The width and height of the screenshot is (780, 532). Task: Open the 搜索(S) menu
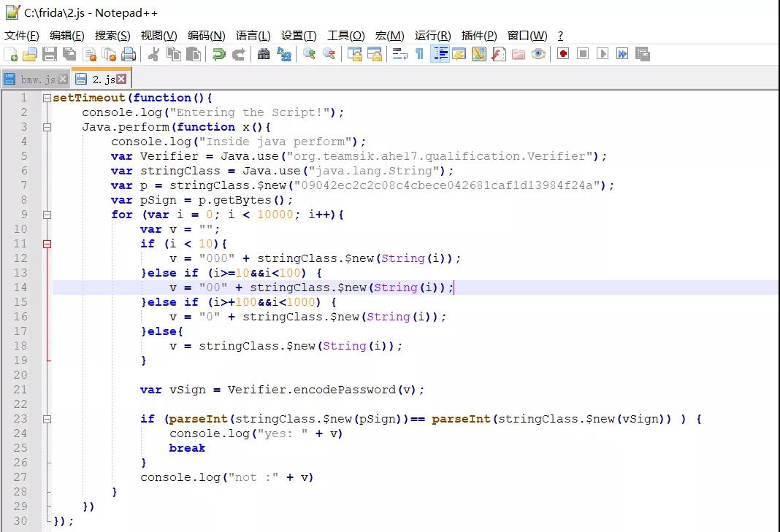[112, 36]
